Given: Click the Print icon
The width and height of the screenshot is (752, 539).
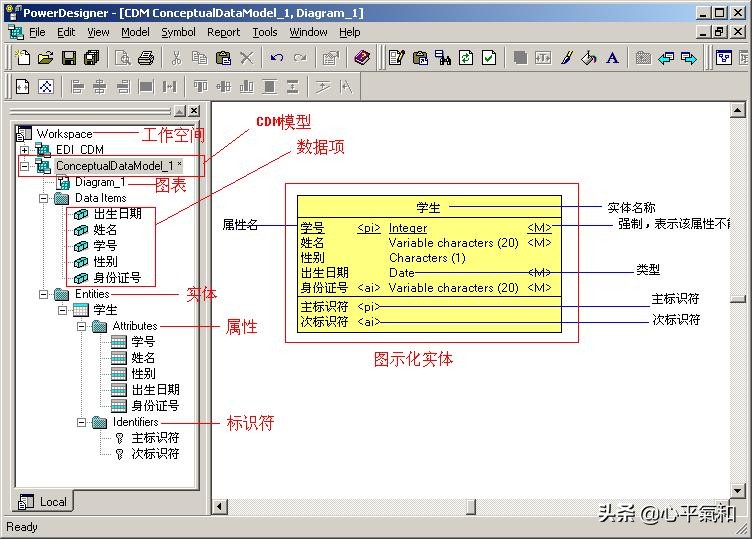Looking at the screenshot, I should [x=146, y=58].
